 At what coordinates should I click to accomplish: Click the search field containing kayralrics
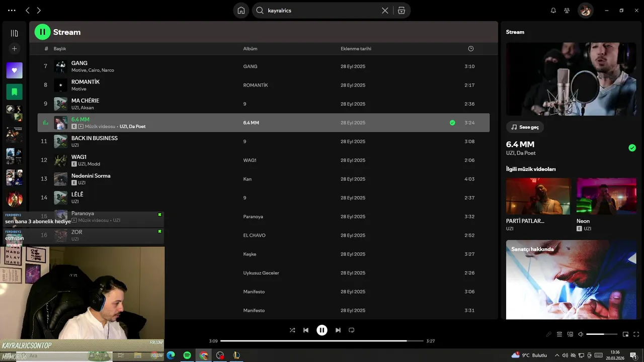[x=322, y=11]
